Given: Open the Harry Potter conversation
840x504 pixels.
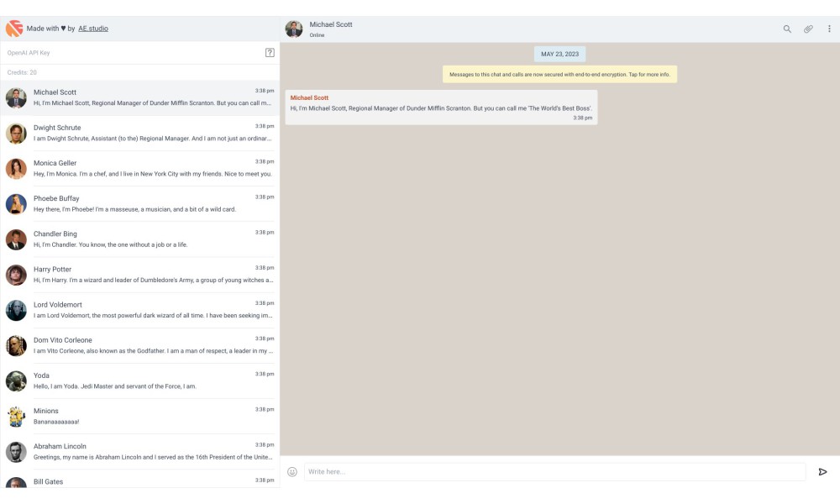Looking at the screenshot, I should click(139, 275).
